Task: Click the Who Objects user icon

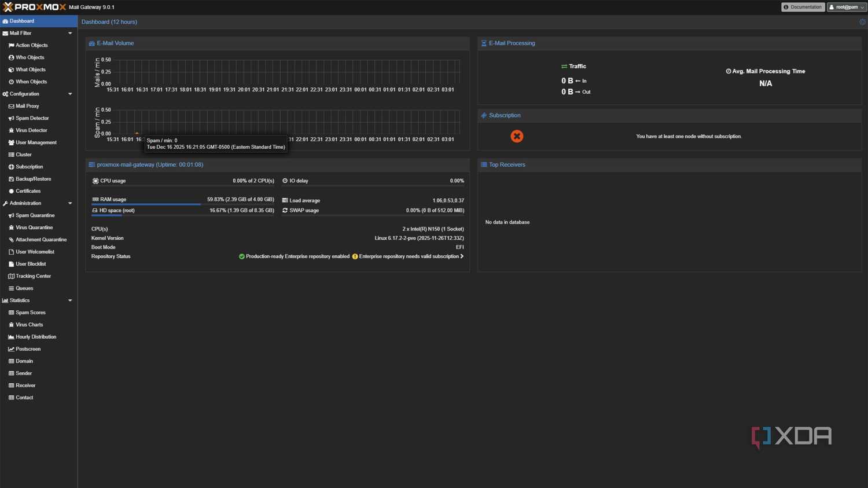Action: [11, 57]
